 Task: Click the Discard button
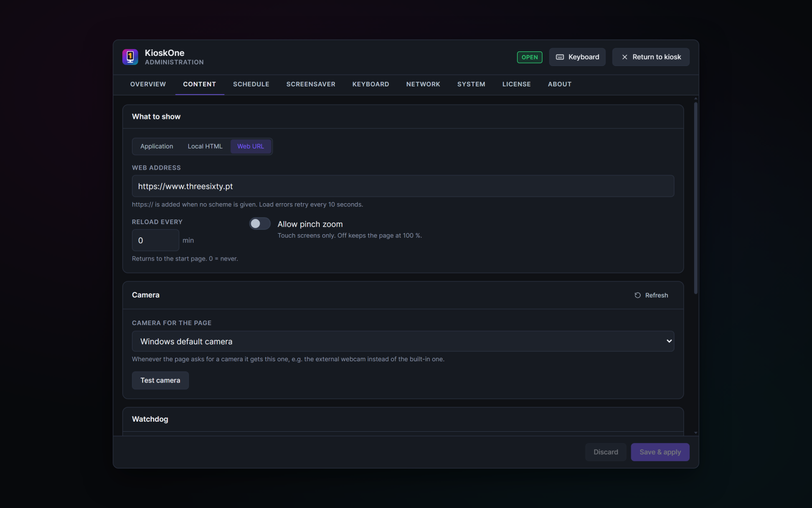[606, 452]
